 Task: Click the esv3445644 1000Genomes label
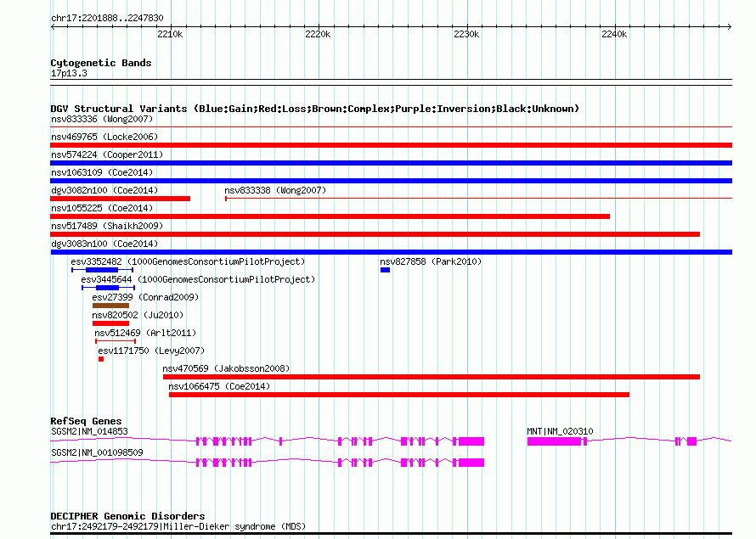click(x=198, y=279)
